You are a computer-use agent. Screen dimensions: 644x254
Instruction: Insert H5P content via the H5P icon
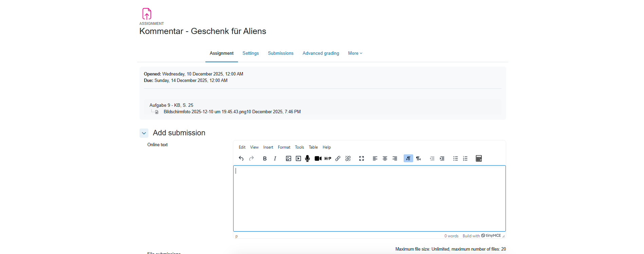[328, 158]
